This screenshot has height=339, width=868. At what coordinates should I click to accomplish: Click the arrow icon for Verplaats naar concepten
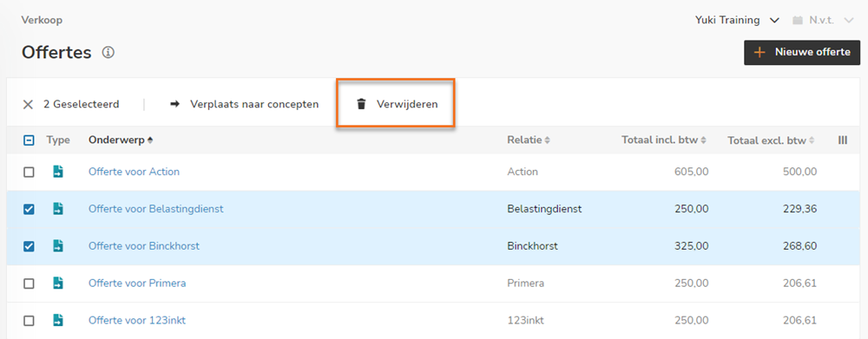pyautogui.click(x=175, y=104)
